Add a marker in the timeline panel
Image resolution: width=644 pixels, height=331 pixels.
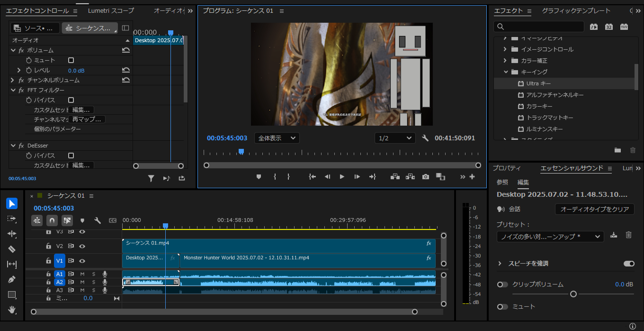(82, 221)
